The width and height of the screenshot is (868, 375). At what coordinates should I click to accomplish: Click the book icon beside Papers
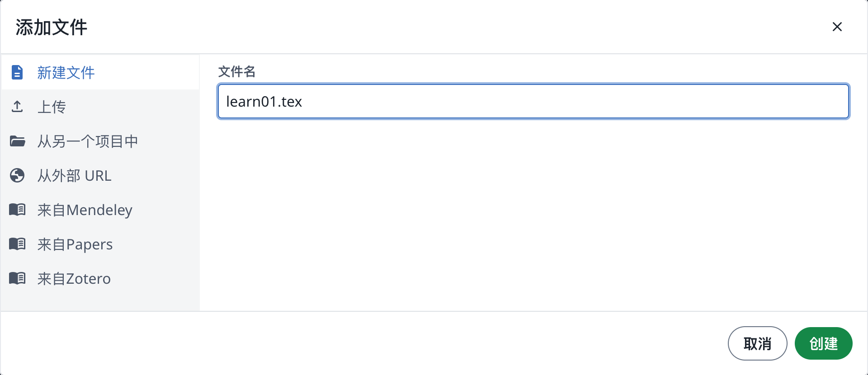point(17,244)
